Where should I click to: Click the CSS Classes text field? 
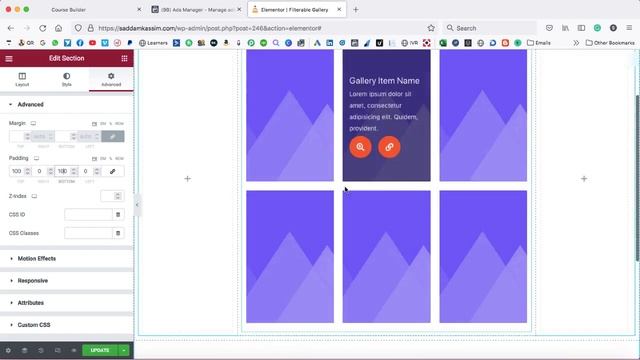(88, 233)
